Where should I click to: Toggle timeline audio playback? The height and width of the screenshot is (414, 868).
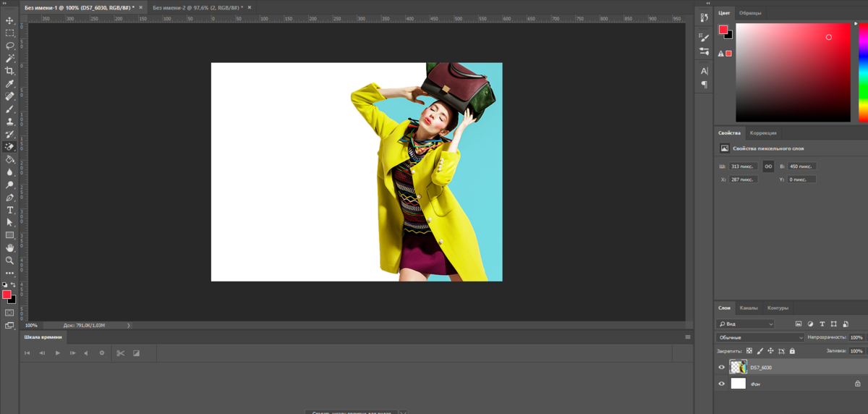click(86, 353)
